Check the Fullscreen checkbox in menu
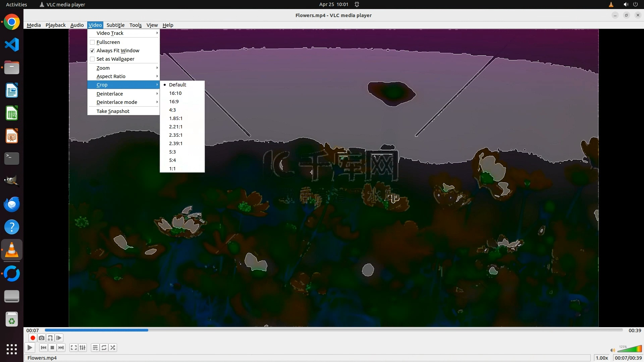 (x=92, y=42)
